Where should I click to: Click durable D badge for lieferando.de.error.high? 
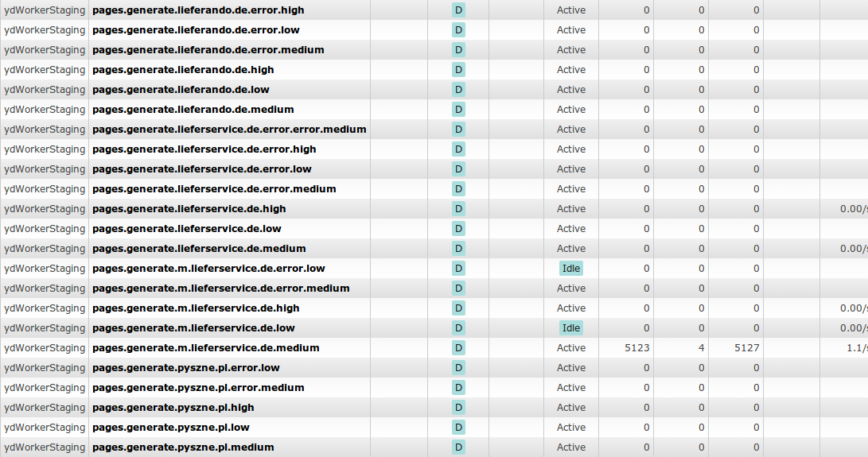tap(458, 10)
